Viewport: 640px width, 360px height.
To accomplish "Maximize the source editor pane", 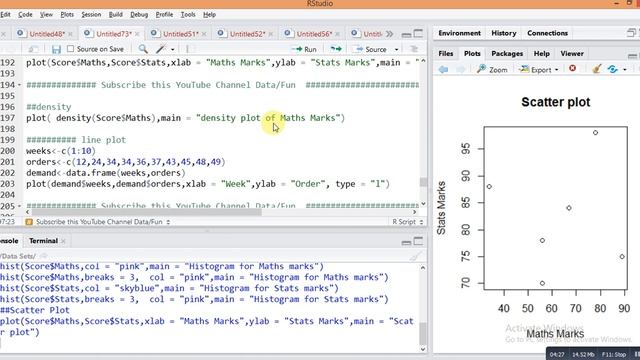I will (418, 33).
